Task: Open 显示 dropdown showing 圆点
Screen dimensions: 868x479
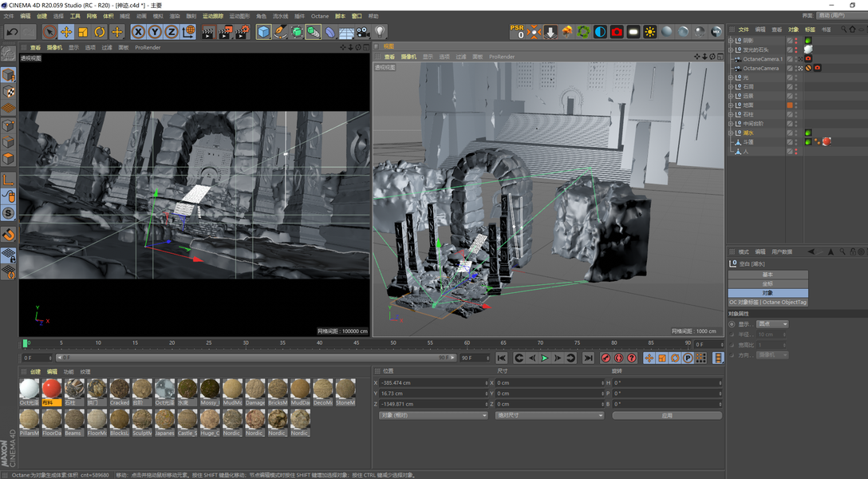Action: (772, 324)
